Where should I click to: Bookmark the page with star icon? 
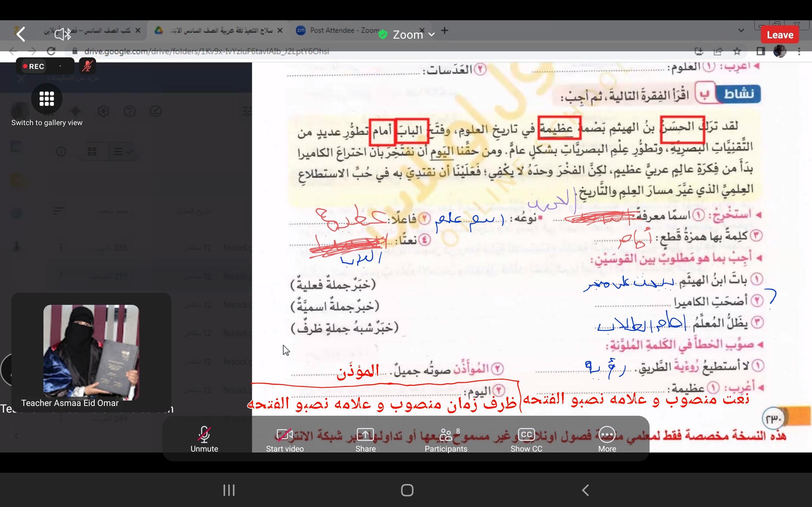click(737, 51)
